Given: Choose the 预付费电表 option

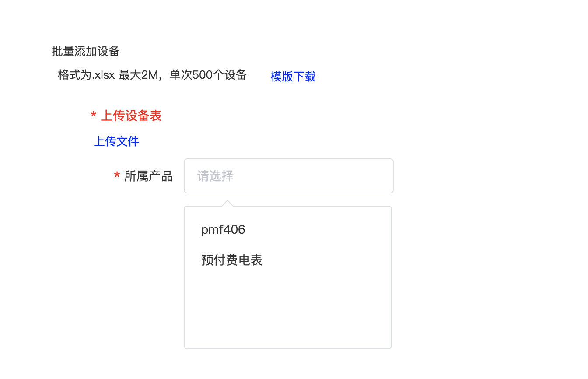Looking at the screenshot, I should click(231, 260).
